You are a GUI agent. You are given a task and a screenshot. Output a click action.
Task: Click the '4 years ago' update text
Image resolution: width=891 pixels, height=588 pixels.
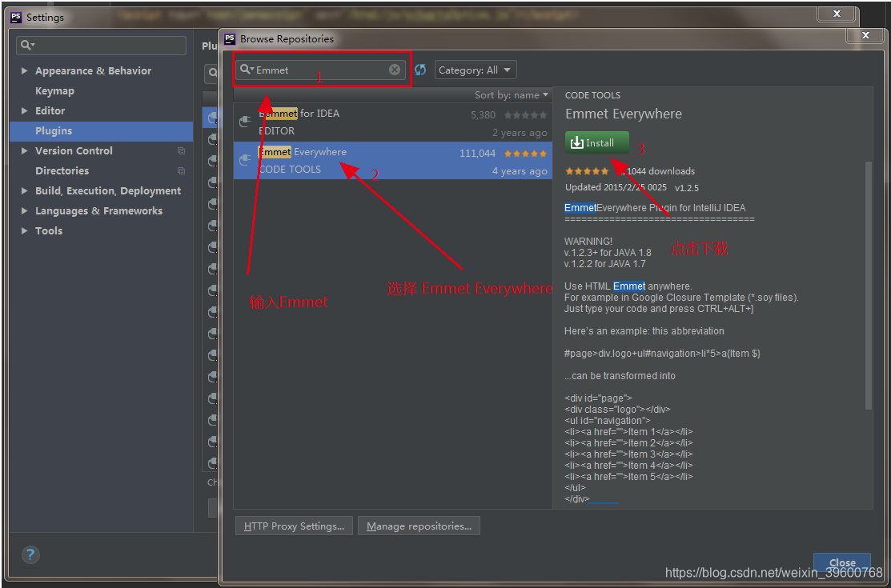pyautogui.click(x=520, y=171)
